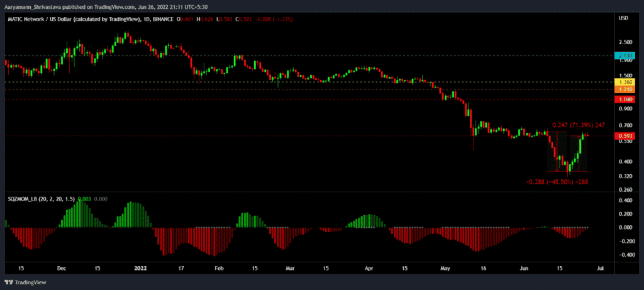Click the Jun label on time axis
The image size is (644, 290).
click(x=524, y=269)
